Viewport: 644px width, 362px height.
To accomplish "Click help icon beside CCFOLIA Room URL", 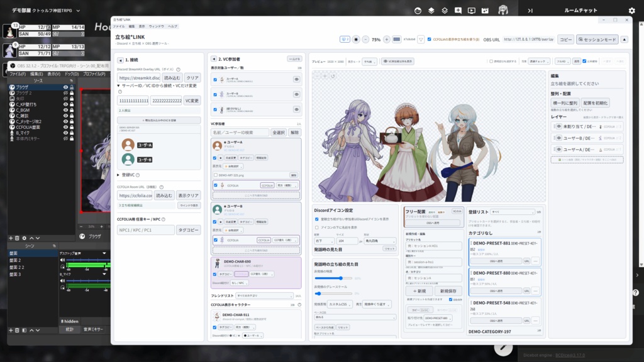I will tap(162, 187).
